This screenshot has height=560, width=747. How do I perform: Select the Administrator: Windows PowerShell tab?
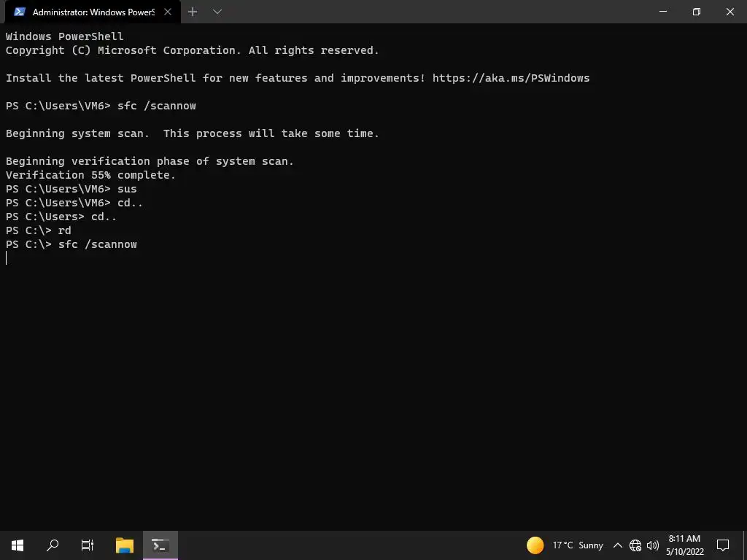tap(93, 12)
